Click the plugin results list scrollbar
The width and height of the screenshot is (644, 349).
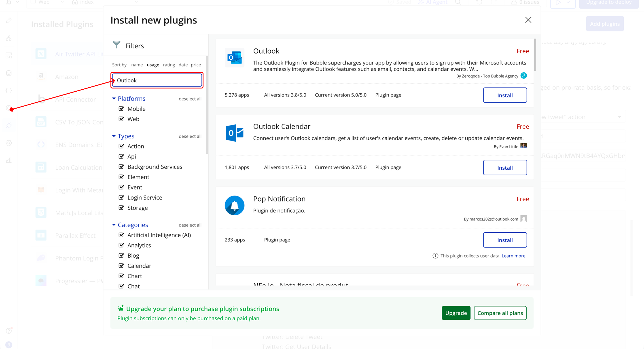535,55
